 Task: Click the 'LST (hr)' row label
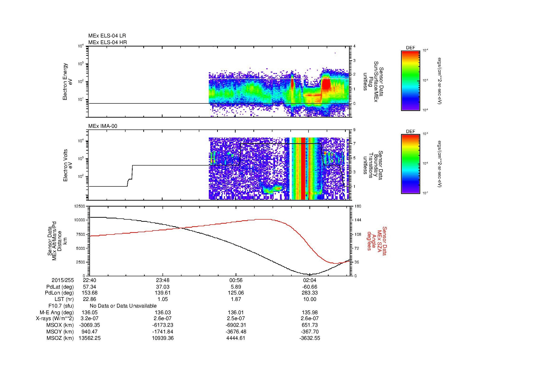click(64, 299)
